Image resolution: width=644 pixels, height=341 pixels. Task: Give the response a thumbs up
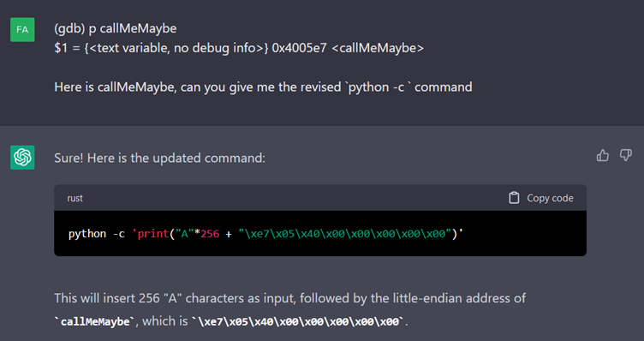603,155
